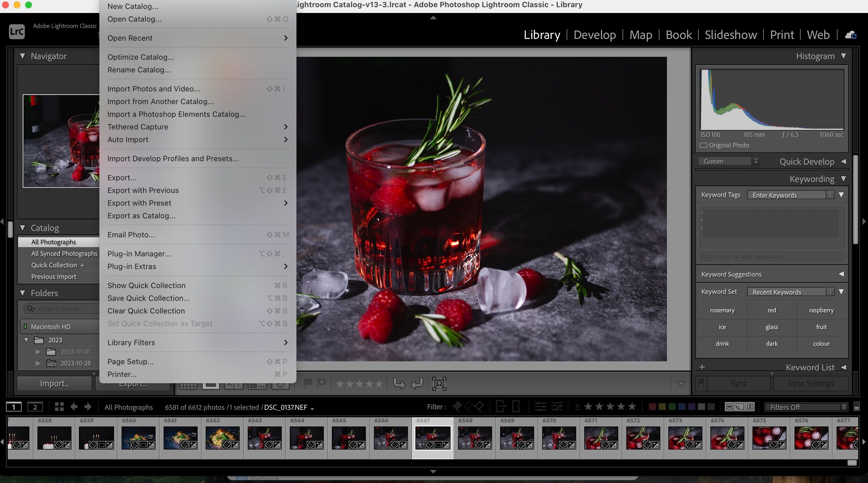The width and height of the screenshot is (868, 483).
Task: Select filmstrip thumbnail 6562
Action: tap(222, 438)
